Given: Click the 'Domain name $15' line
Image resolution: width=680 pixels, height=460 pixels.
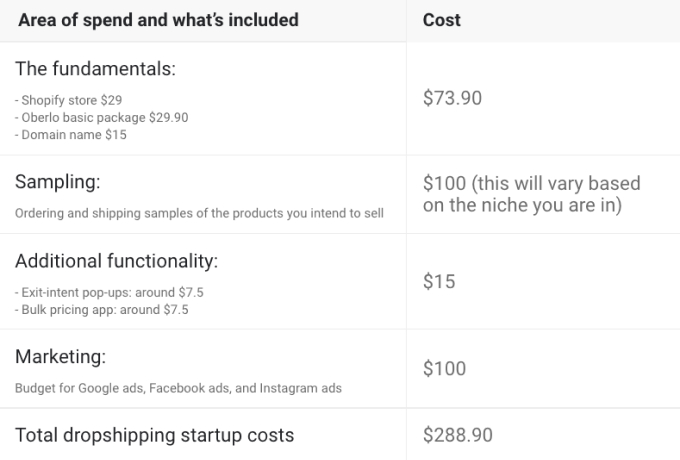Looking at the screenshot, I should [x=71, y=135].
